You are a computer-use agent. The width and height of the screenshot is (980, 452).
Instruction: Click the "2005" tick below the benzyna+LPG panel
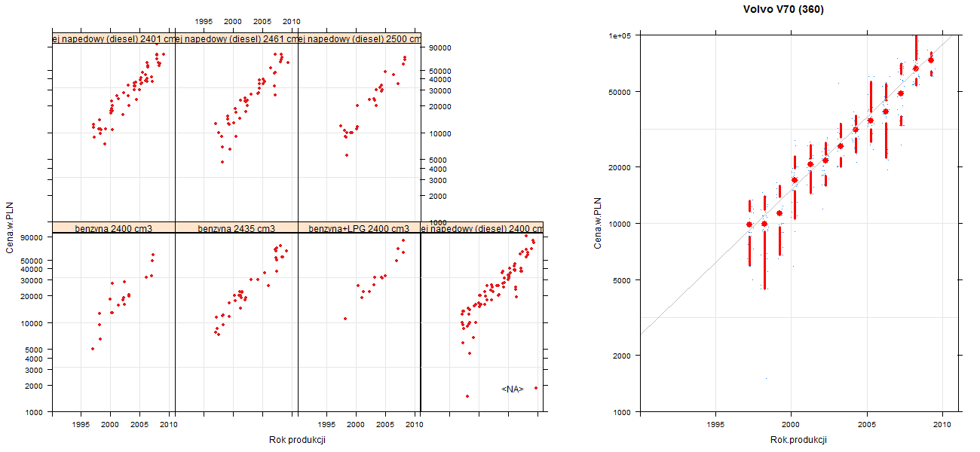pos(385,425)
